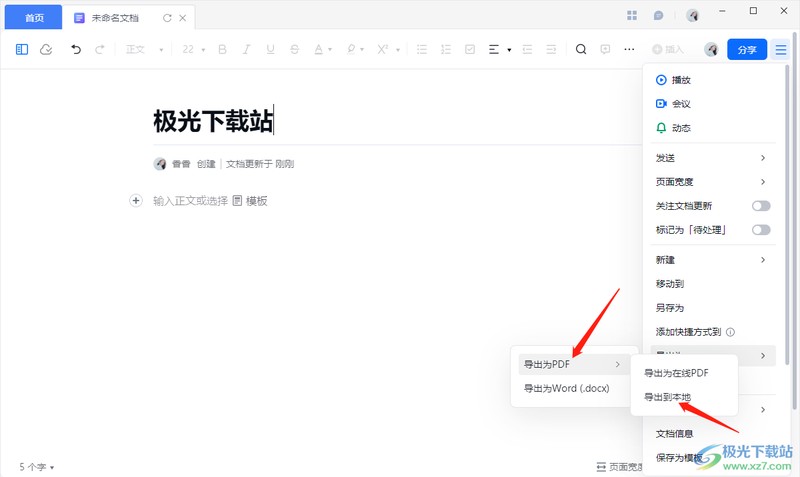Screen dimensions: 800x477
Task: Insert a numbered list
Action: (x=446, y=49)
